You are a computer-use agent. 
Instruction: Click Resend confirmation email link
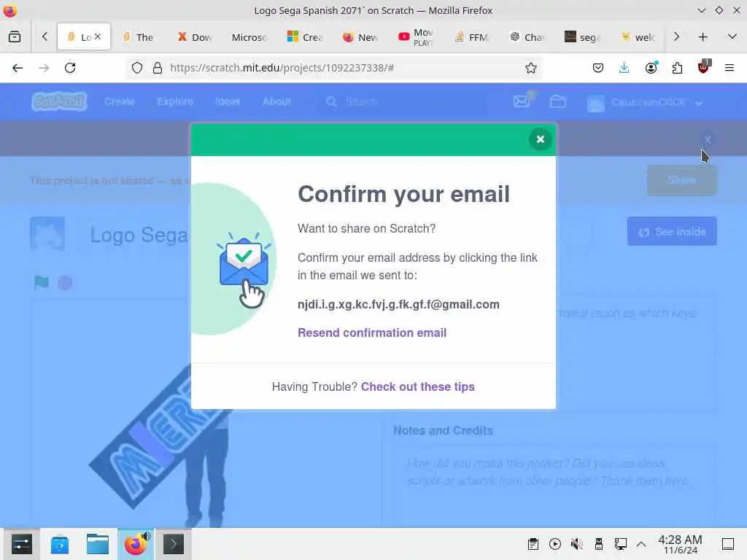click(x=372, y=332)
